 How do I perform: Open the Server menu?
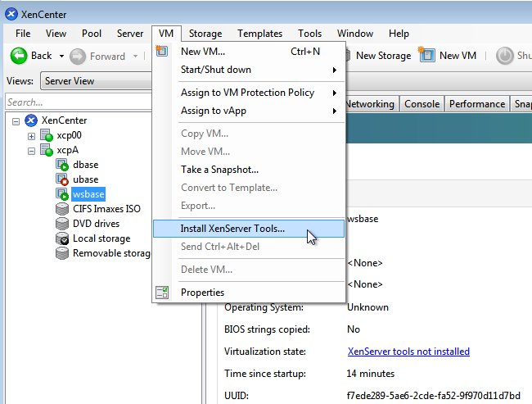(x=130, y=34)
